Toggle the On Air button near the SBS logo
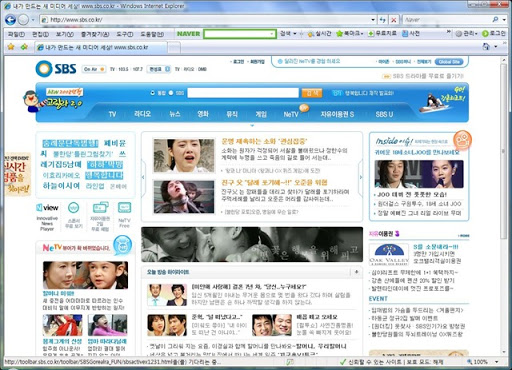 coord(94,69)
